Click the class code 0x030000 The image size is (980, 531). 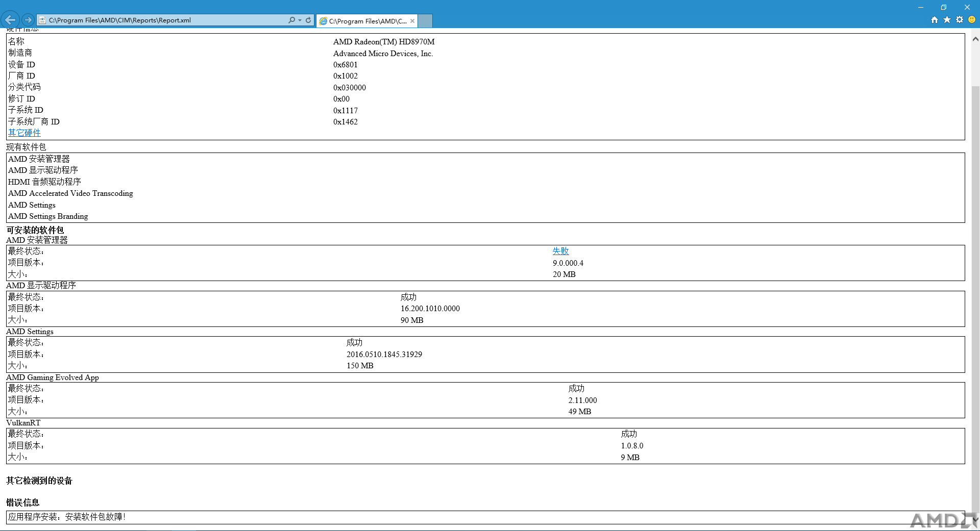[350, 88]
